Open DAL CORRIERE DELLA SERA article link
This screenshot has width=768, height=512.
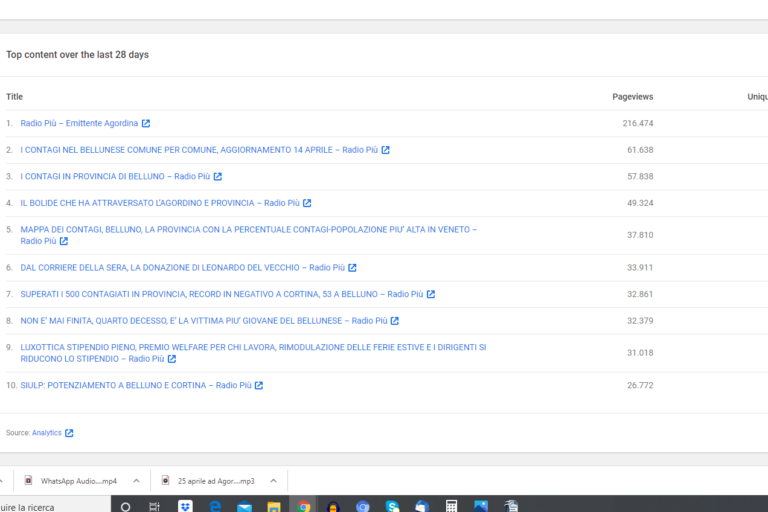pos(180,267)
